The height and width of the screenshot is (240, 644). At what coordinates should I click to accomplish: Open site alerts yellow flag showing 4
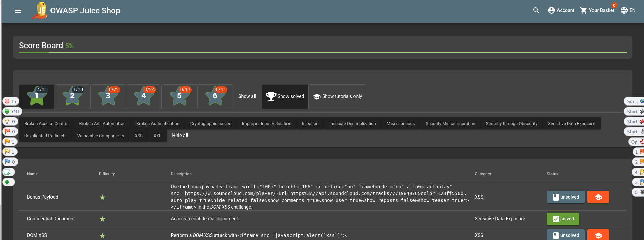point(638,172)
